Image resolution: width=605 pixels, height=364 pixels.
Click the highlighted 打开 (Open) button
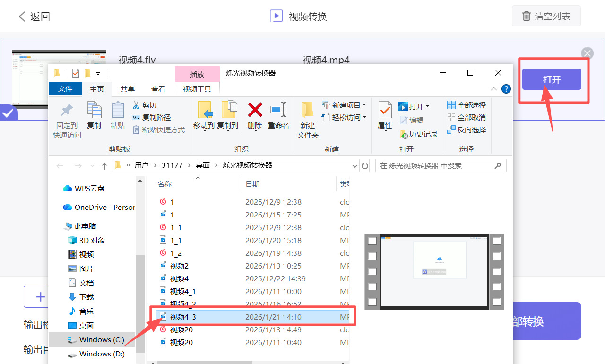[x=551, y=79]
